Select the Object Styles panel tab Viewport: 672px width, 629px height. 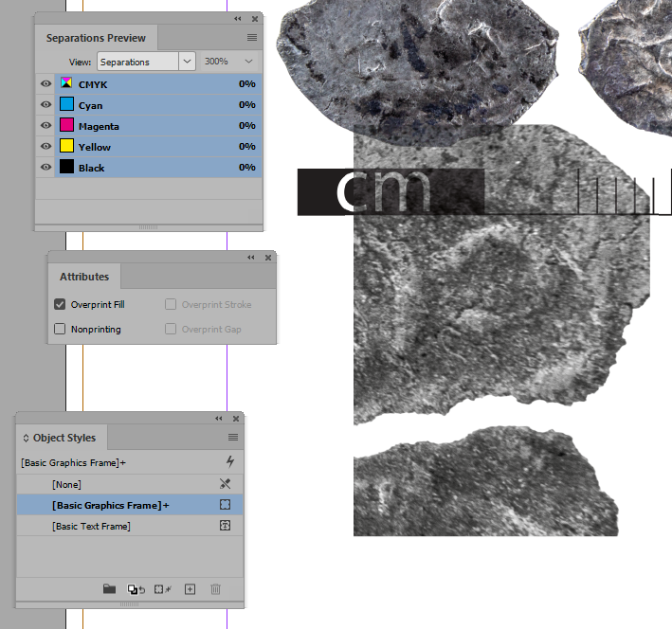[x=64, y=438]
